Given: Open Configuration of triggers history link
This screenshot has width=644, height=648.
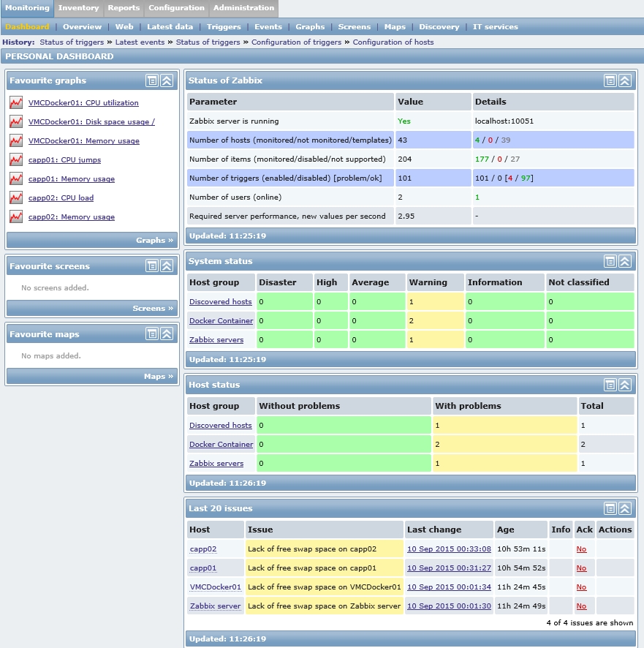Looking at the screenshot, I should coord(296,42).
